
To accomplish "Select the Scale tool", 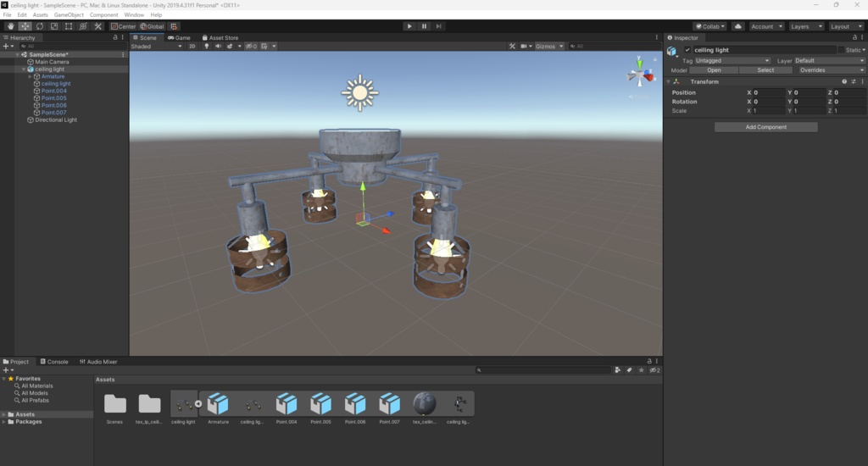I will coord(53,26).
